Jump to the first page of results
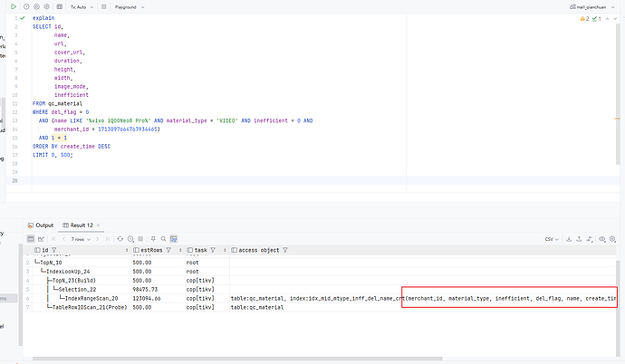 [53, 239]
